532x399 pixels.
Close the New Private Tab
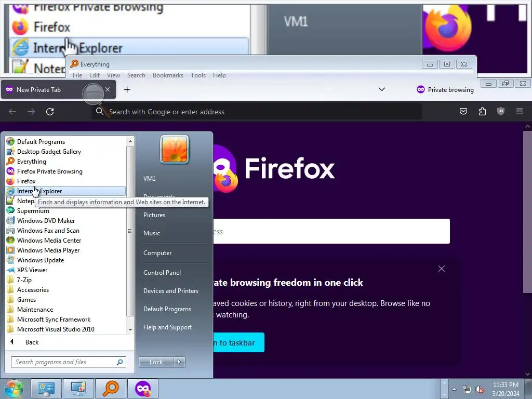[x=108, y=89]
